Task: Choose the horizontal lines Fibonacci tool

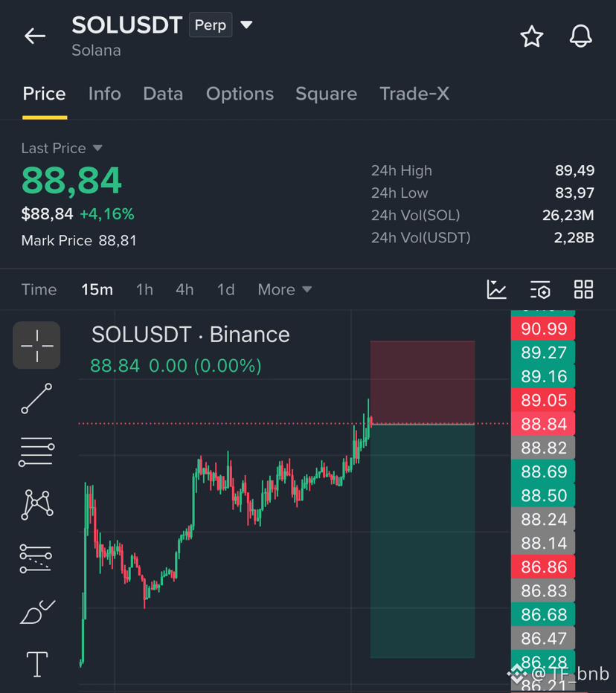Action: [x=36, y=451]
